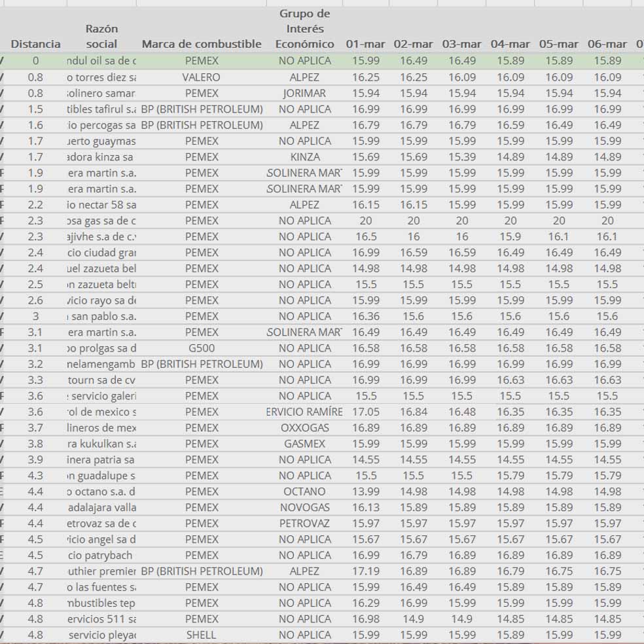
Task: Select the Grupo de Interés Económico header
Action: pyautogui.click(x=305, y=29)
